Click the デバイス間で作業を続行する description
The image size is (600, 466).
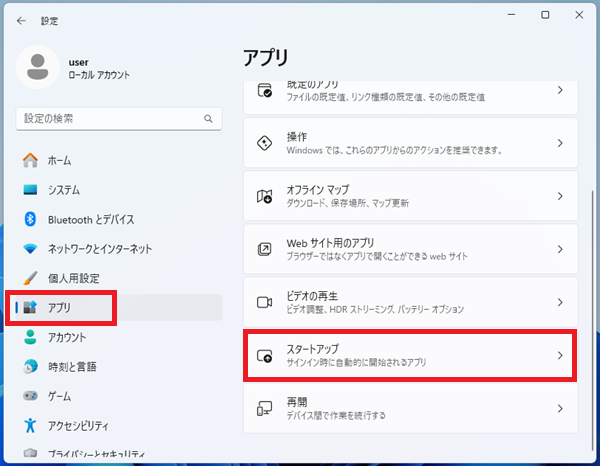pos(336,415)
